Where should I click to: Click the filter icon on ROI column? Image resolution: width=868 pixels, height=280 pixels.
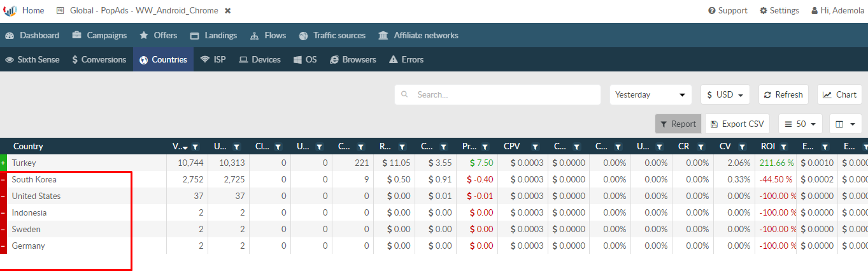[x=784, y=147]
